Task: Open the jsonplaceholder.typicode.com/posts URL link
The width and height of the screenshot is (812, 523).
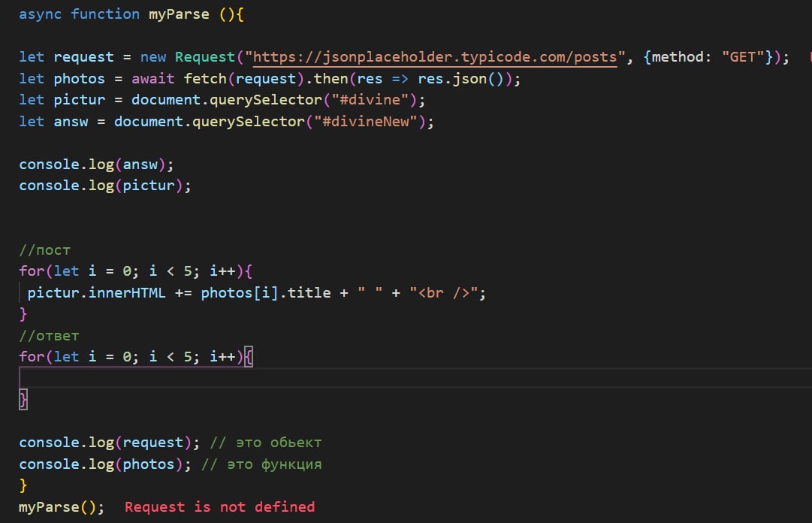Action: coord(435,57)
